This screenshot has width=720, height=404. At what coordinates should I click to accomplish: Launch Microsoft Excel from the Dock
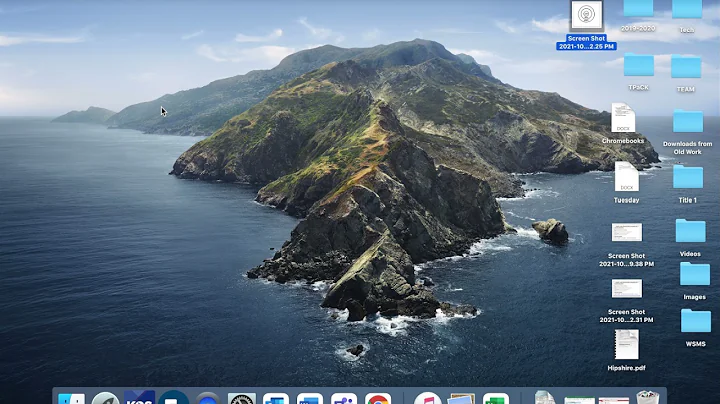point(496,398)
